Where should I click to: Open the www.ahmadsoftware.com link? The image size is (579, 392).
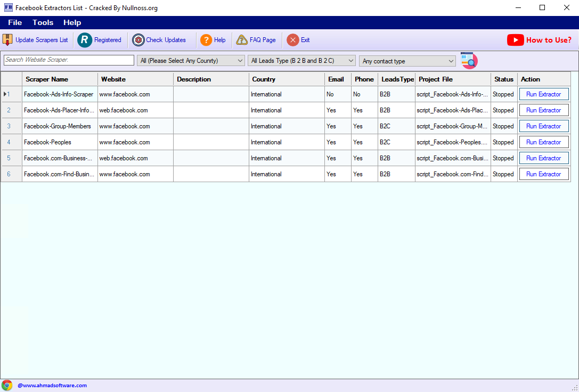point(52,386)
